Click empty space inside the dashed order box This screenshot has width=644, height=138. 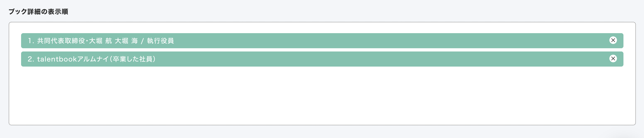322,97
